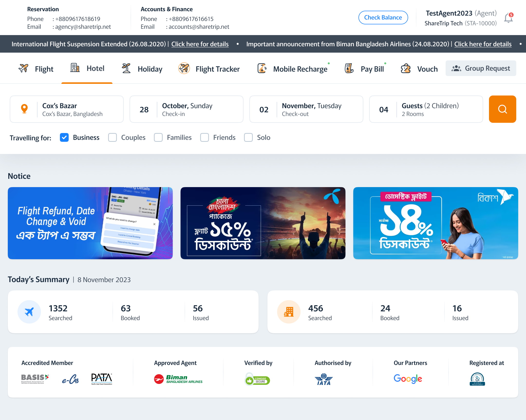The width and height of the screenshot is (526, 420).
Task: Click the BASIS accreditation logo
Action: point(35,379)
